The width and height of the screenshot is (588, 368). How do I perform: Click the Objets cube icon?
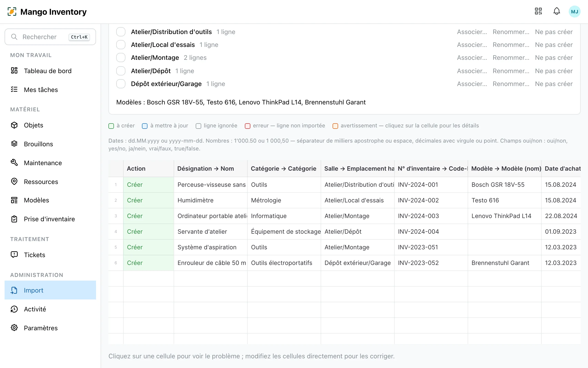(14, 125)
